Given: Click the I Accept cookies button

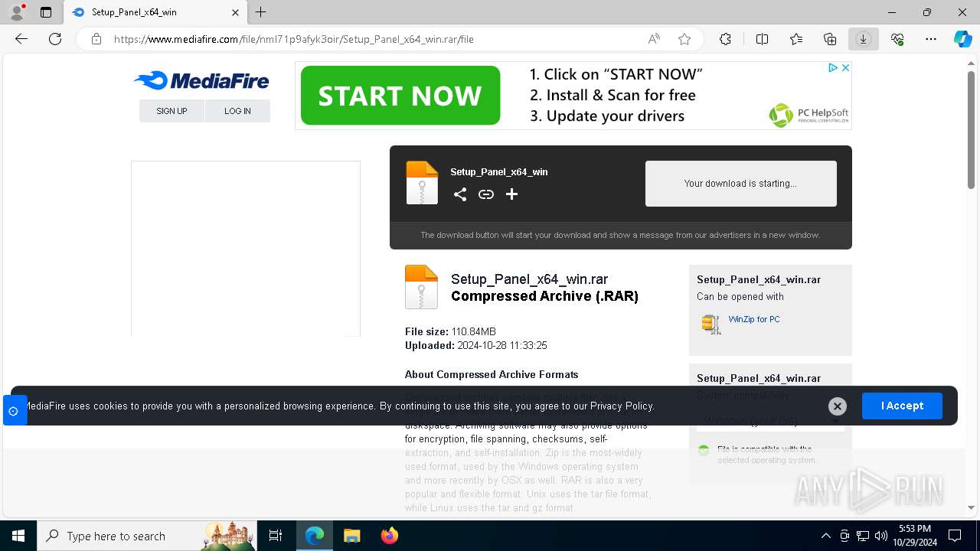Looking at the screenshot, I should [x=902, y=406].
